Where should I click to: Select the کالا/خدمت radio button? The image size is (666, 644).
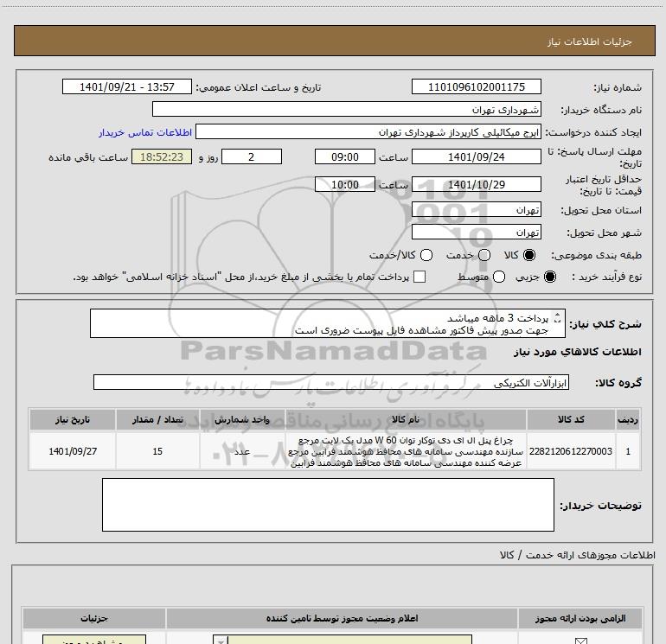pyautogui.click(x=426, y=255)
